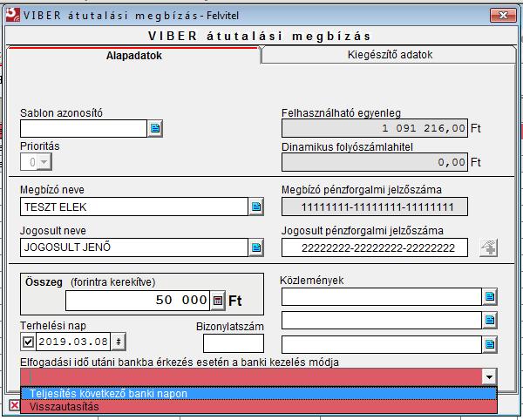Toggle the Terhelési nap checkbox
Viewport: 523px width, 420px height.
[x=28, y=342]
